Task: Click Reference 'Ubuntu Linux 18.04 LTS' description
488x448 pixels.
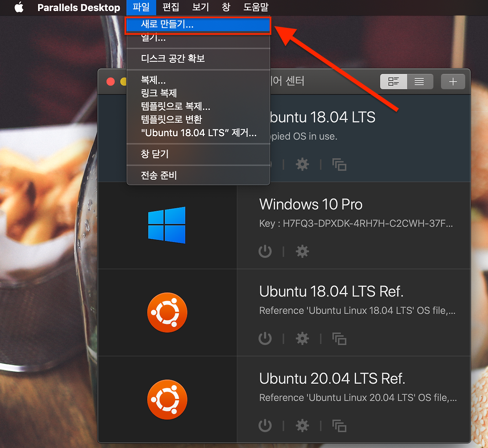Action: (357, 311)
